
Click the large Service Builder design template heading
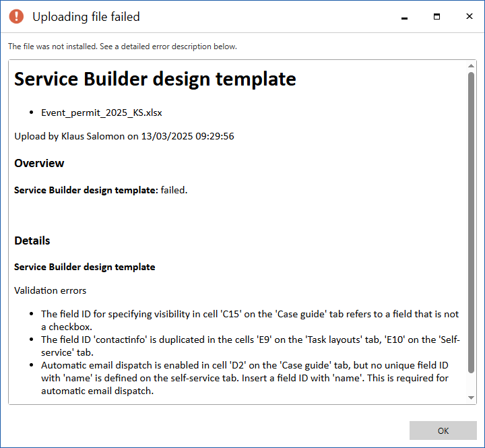(x=155, y=79)
